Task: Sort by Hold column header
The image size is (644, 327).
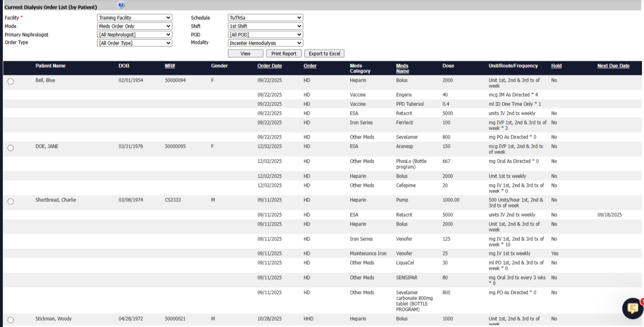Action: pyautogui.click(x=556, y=66)
